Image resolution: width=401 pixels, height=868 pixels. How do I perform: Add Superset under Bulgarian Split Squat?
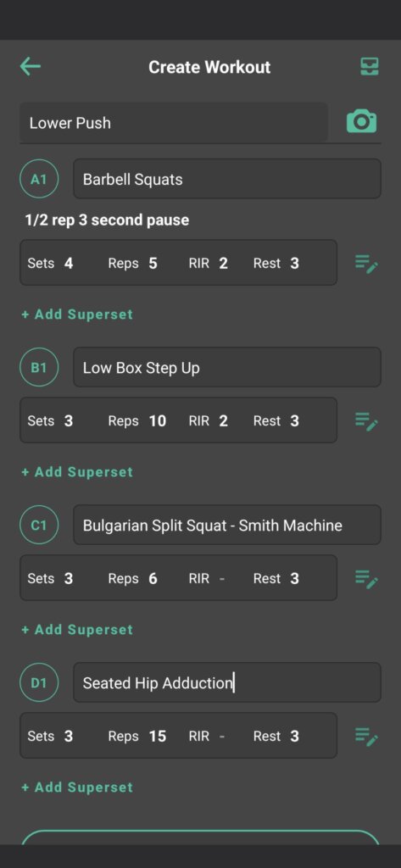[x=77, y=630]
